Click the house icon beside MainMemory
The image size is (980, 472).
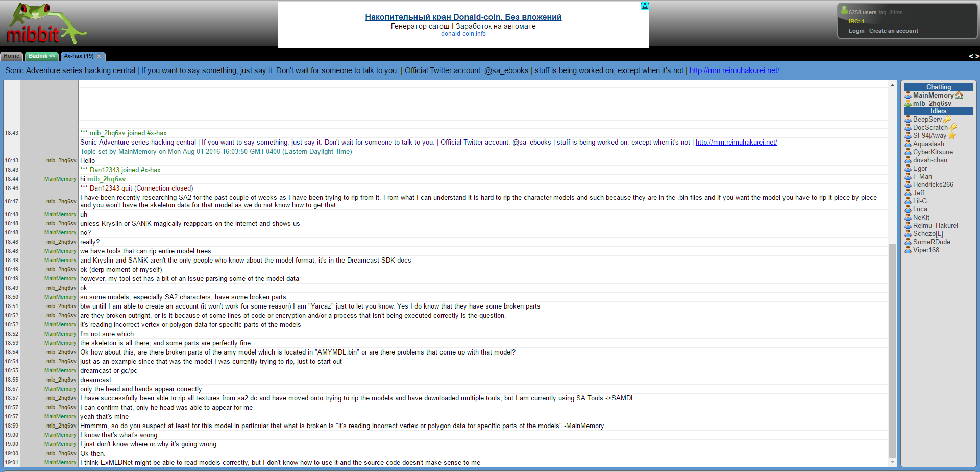pyautogui.click(x=959, y=95)
